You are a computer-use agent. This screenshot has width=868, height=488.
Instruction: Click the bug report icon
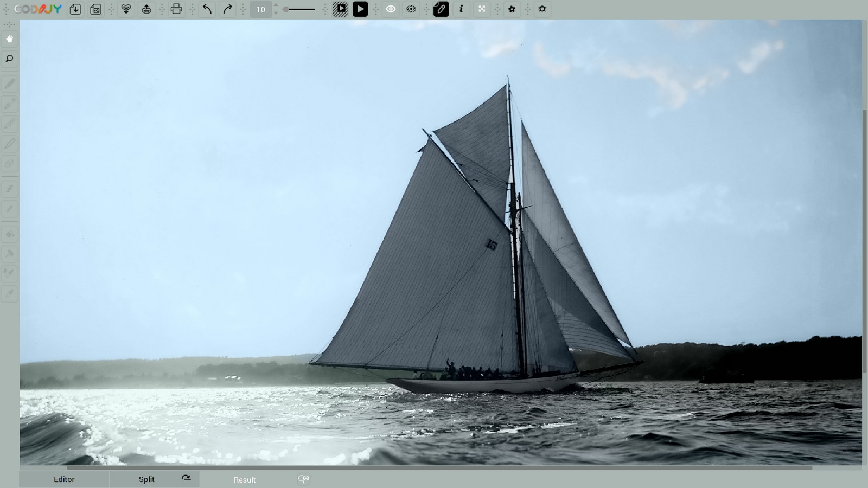click(542, 9)
